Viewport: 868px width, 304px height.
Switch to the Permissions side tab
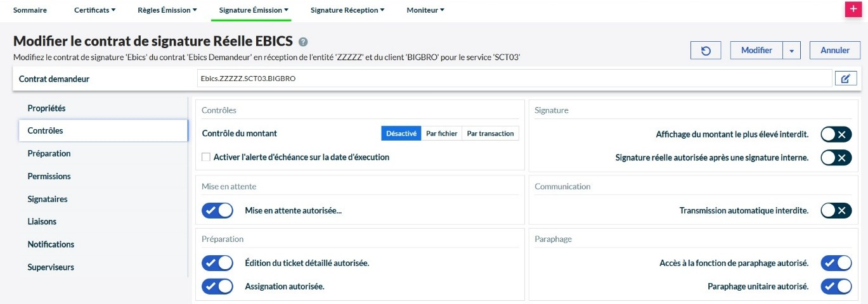pos(49,176)
